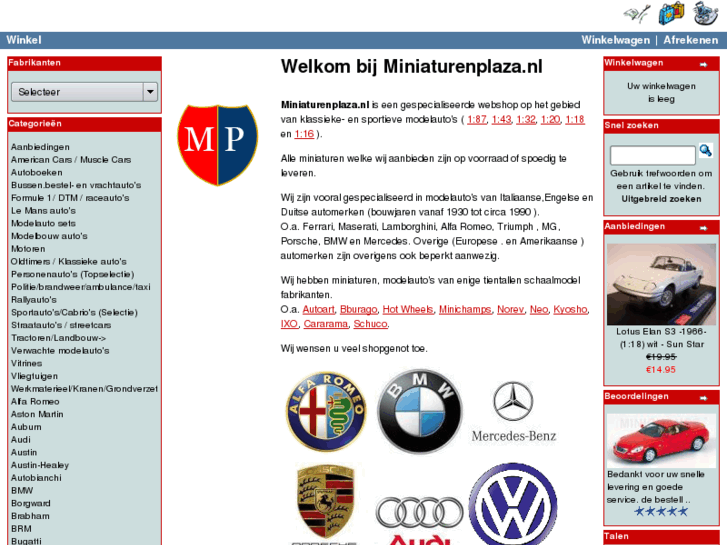
Task: Click the Volkswagen logo
Action: point(513,504)
